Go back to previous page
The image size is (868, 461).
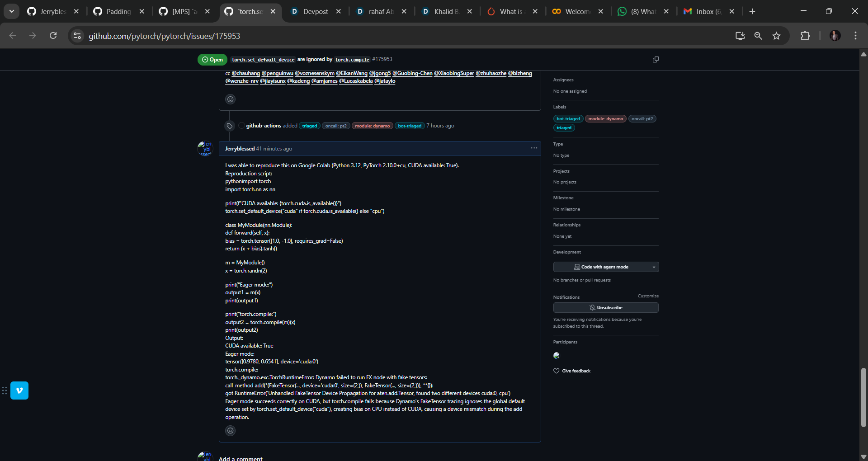13,36
